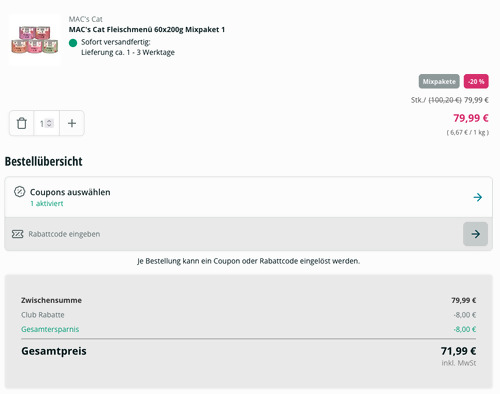Click the Bestellübersicht heading

click(x=43, y=161)
